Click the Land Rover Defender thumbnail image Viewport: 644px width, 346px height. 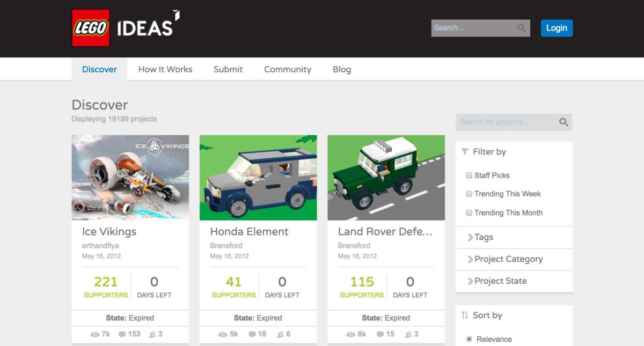(x=386, y=178)
